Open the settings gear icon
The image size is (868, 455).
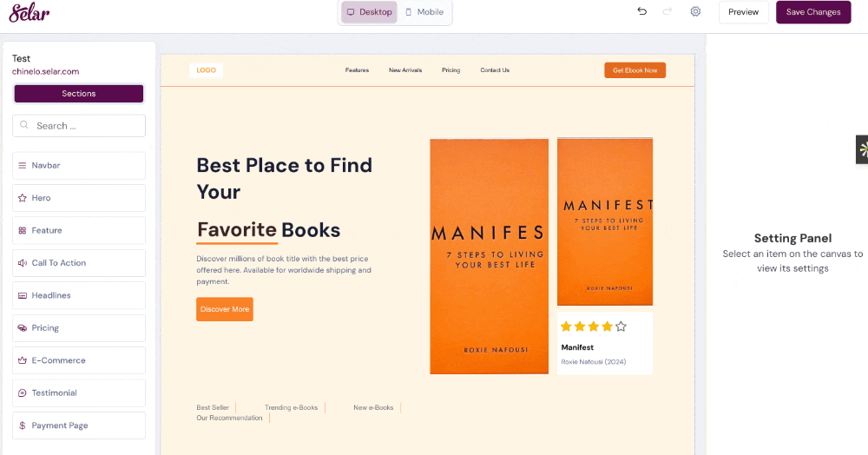[x=696, y=11]
